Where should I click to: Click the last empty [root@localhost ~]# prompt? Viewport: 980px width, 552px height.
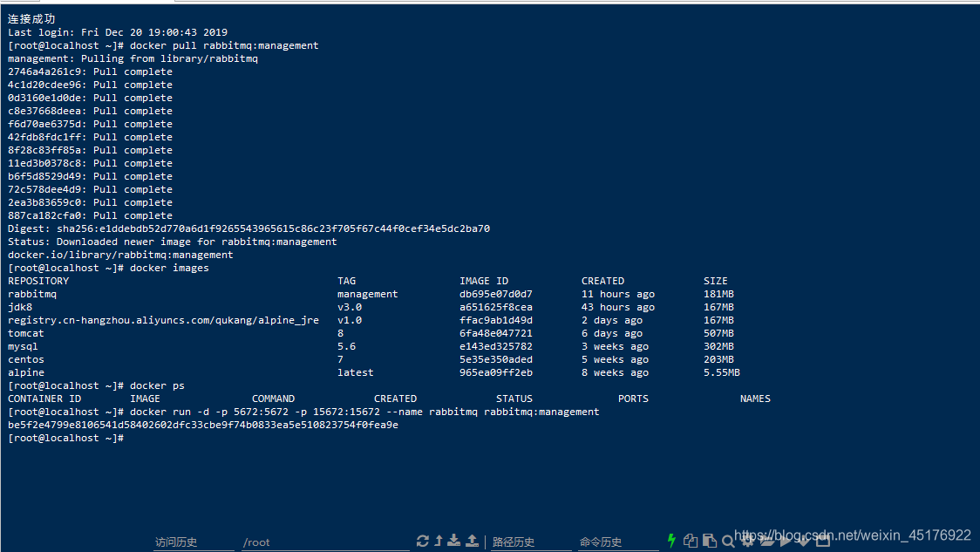(65, 439)
